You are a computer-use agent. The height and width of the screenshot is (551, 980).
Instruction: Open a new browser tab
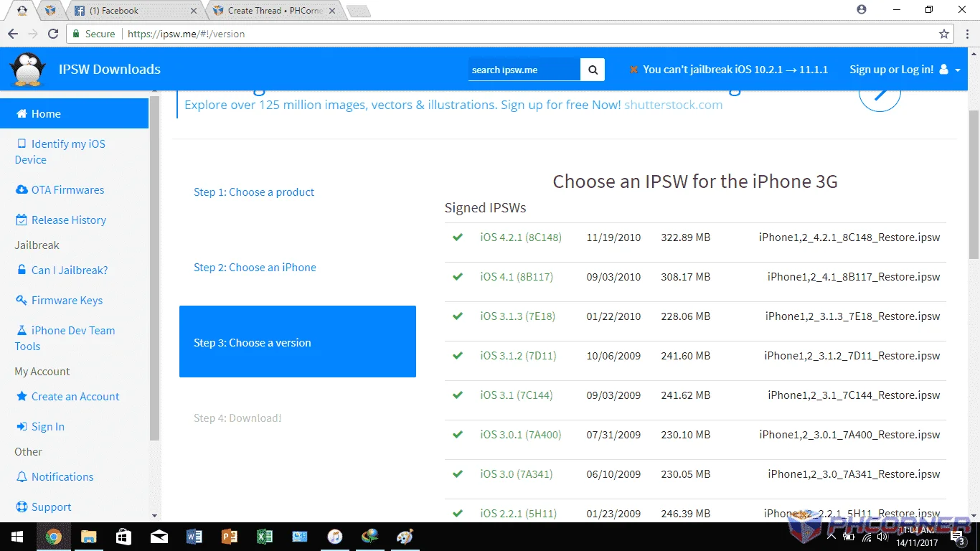click(358, 11)
